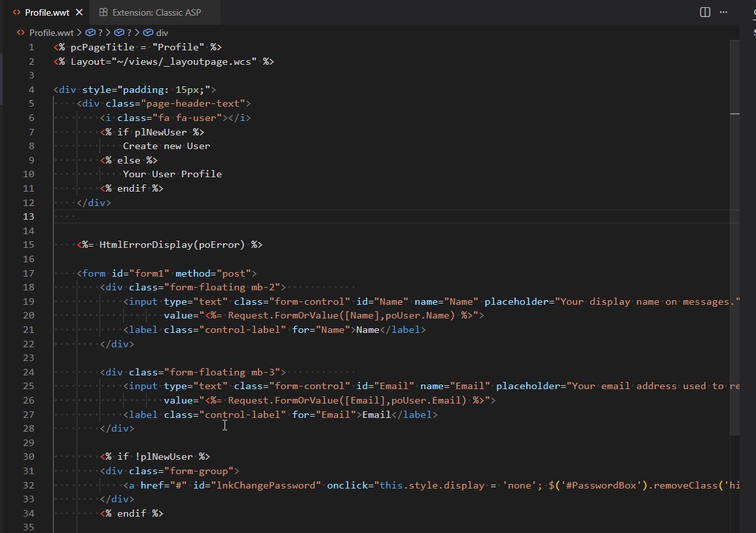Viewport: 756px width, 533px height.
Task: Click the lnkChangePassword id text on line 32
Action: tap(265, 485)
